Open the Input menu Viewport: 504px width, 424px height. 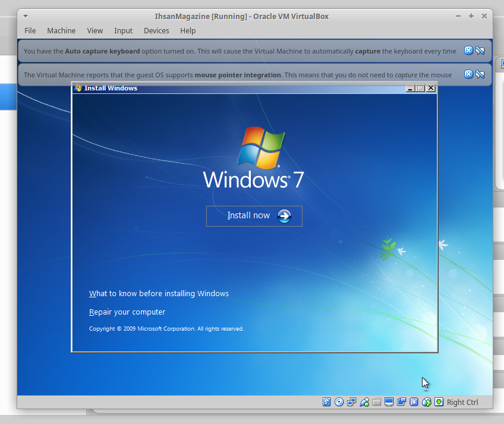124,30
